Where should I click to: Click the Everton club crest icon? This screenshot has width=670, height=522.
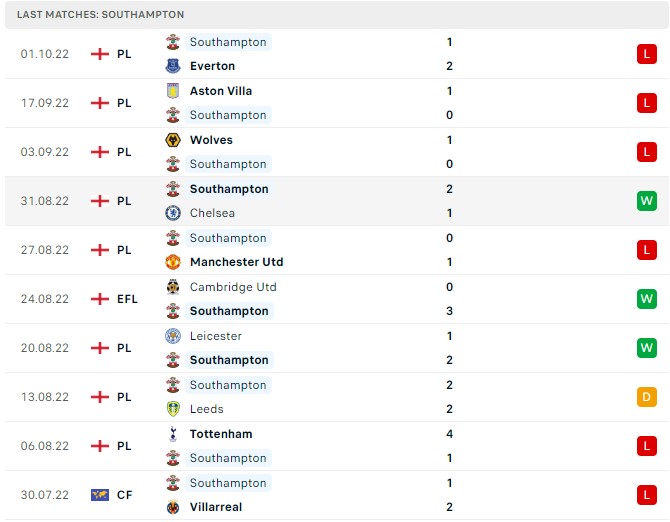click(x=173, y=66)
